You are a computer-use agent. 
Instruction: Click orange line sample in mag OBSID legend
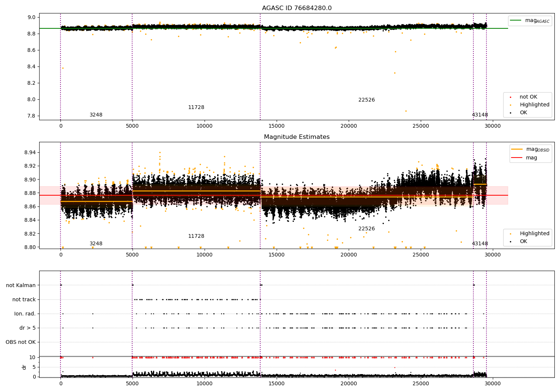coord(517,149)
